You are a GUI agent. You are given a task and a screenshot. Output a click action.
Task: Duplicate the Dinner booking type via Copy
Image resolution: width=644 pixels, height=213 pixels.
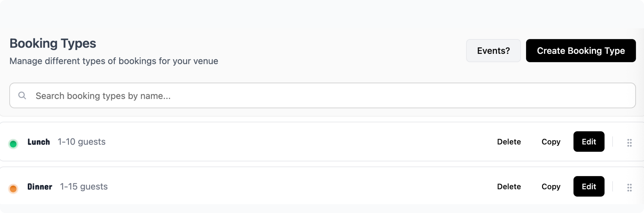point(551,186)
